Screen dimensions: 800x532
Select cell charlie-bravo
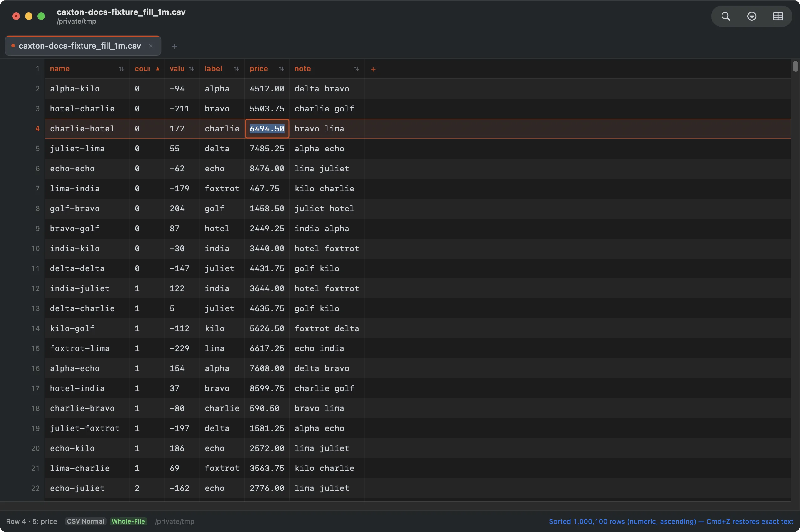pos(87,409)
